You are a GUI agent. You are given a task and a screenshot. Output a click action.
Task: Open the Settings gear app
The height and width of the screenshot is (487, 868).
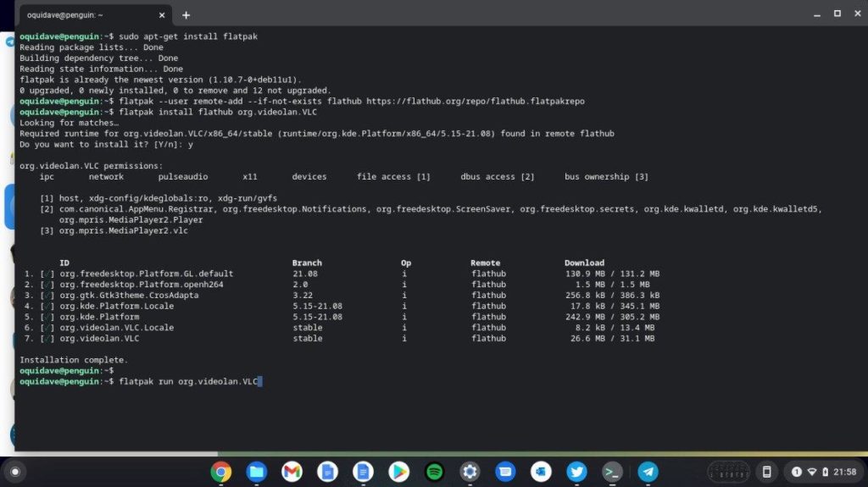click(x=470, y=472)
